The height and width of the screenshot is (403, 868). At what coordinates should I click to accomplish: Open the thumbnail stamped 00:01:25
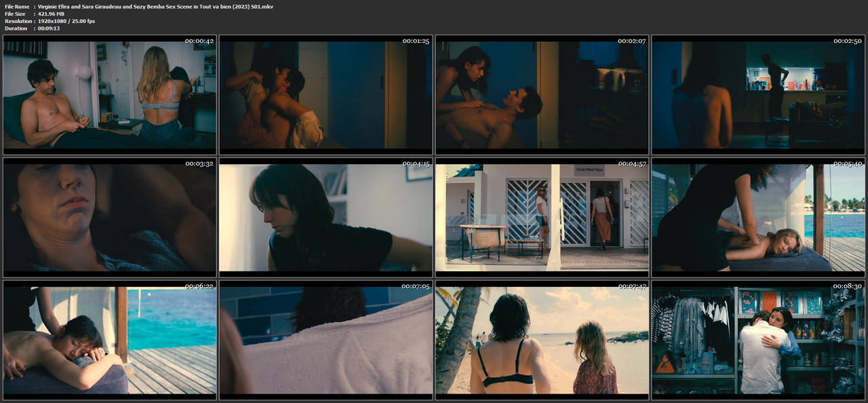[x=325, y=95]
